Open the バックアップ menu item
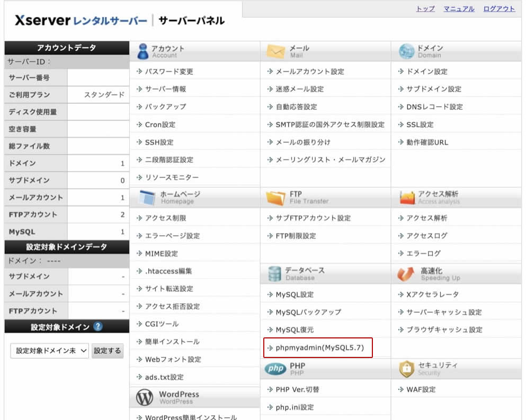Viewport: 526px width, 420px height. [x=165, y=106]
